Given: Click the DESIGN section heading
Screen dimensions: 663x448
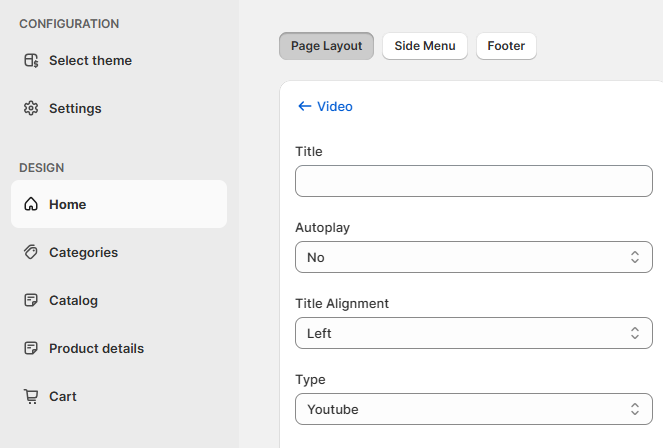Looking at the screenshot, I should click(x=41, y=168).
